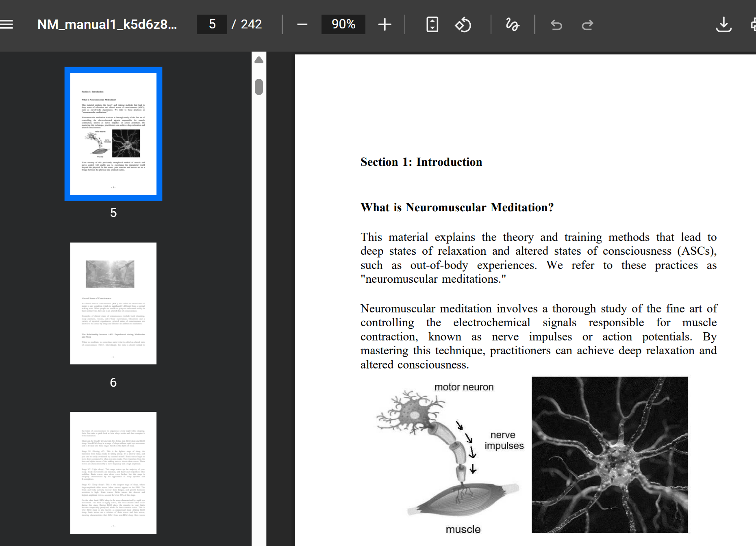Screen dimensions: 756x546
Task: Print the document using the printer icon
Action: coord(753,24)
